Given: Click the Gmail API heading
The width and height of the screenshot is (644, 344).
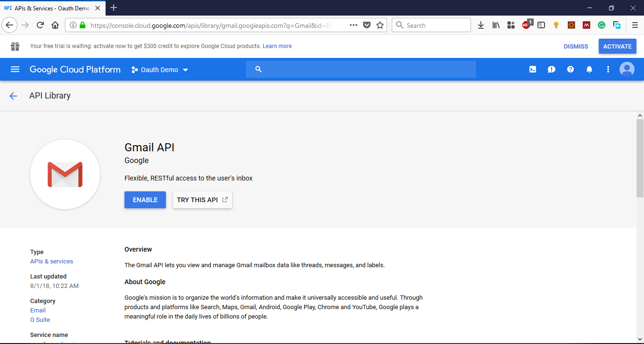Looking at the screenshot, I should (x=149, y=147).
